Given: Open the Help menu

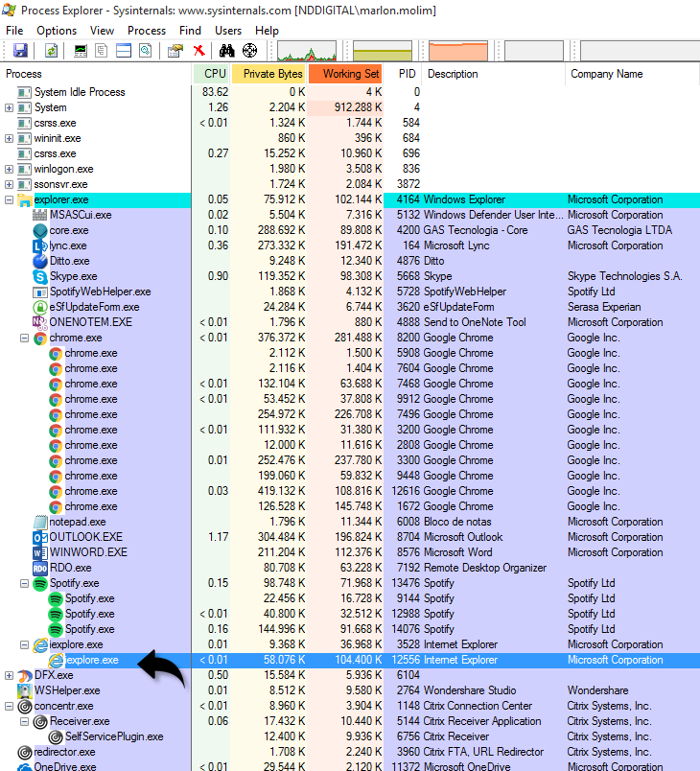Looking at the screenshot, I should point(267,31).
